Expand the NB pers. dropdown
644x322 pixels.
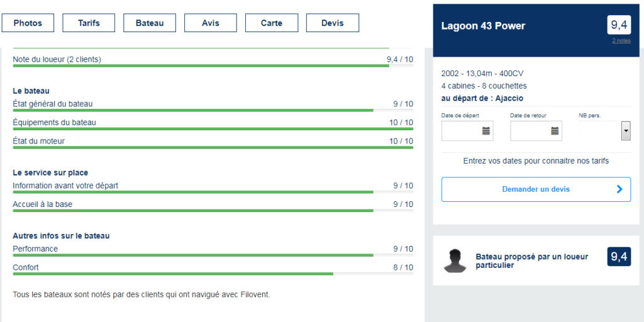(626, 131)
